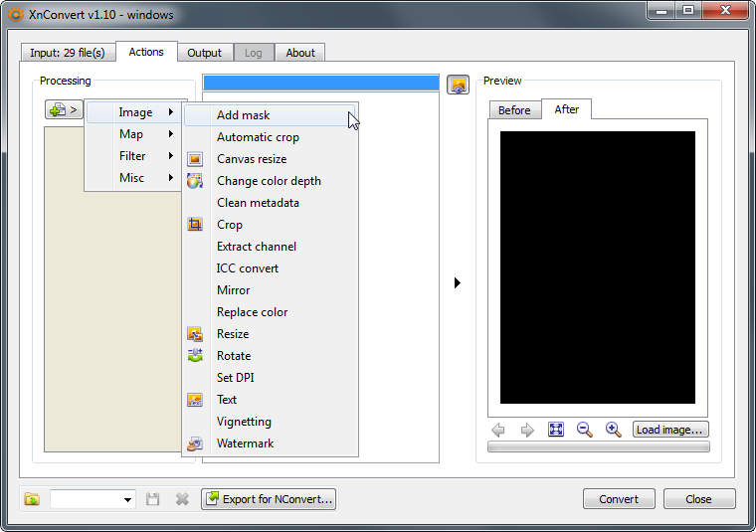Image resolution: width=756 pixels, height=532 pixels.
Task: Switch to the Before preview tab
Action: (514, 110)
